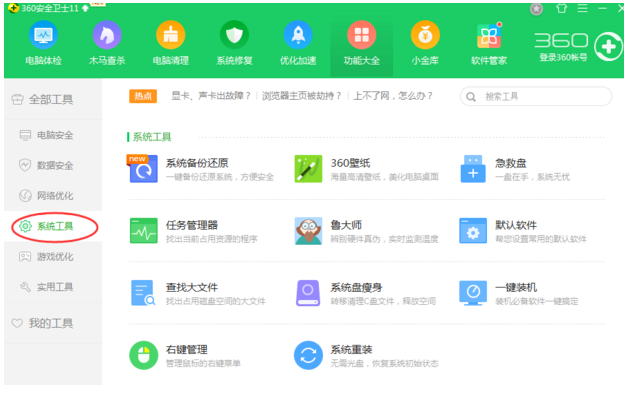Open 任务管理器 task manager icon

point(144,231)
